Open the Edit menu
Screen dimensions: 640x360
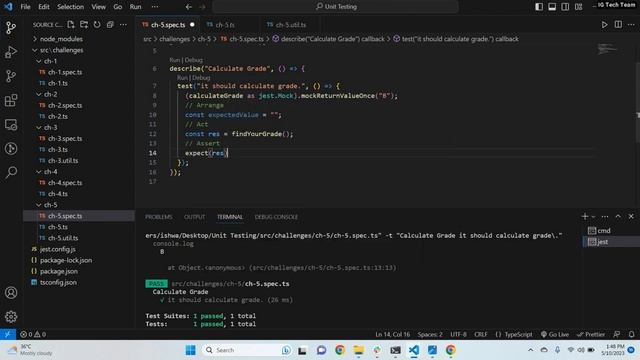coord(44,7)
